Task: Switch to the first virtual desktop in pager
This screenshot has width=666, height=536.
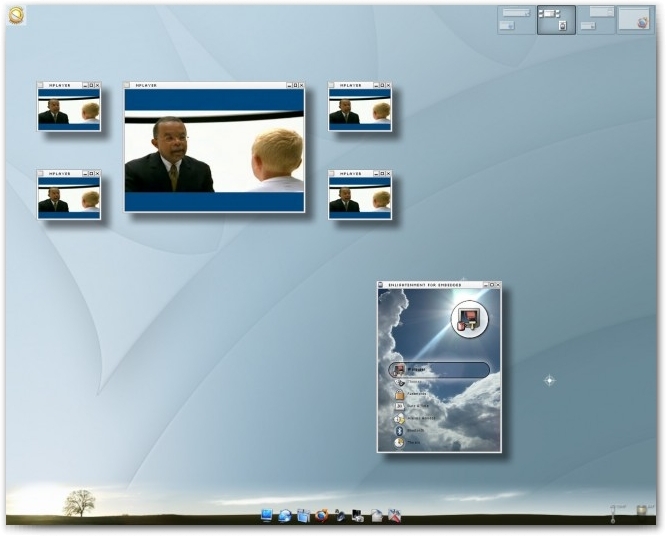Action: tap(516, 19)
